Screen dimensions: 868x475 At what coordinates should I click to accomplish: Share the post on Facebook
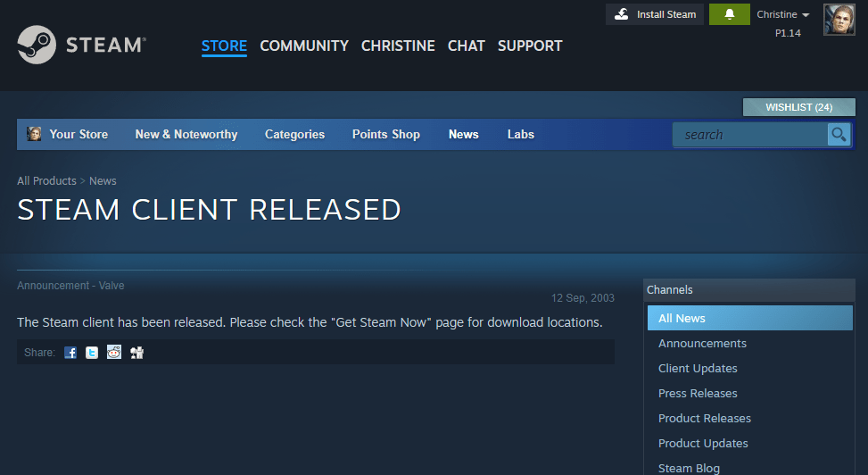point(70,353)
